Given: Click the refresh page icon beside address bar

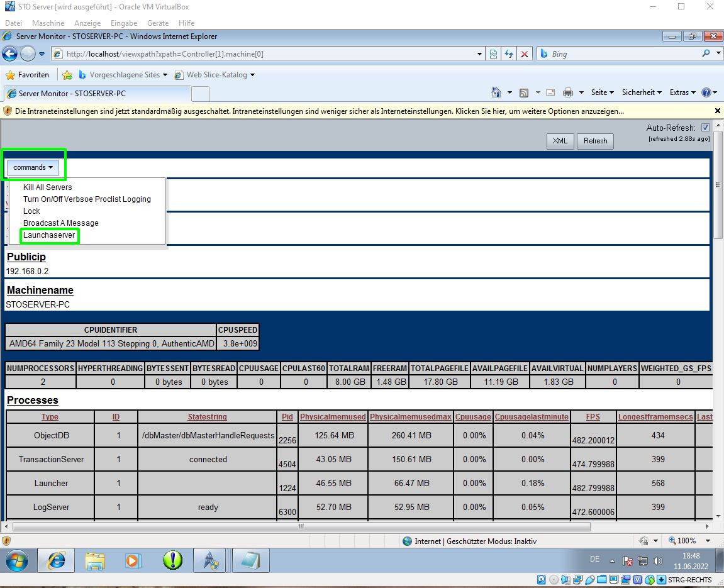Looking at the screenshot, I should (x=509, y=54).
